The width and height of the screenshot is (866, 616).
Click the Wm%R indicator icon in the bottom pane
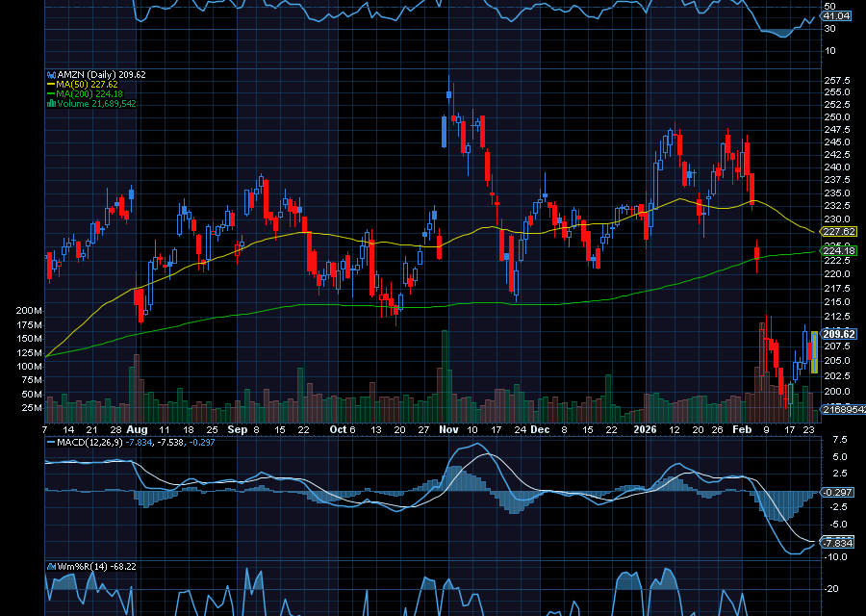click(x=50, y=567)
